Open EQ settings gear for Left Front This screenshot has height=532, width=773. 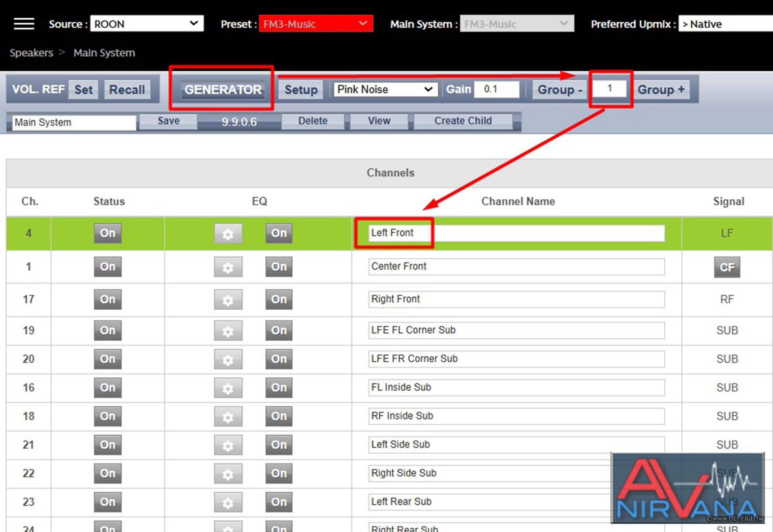coord(228,234)
